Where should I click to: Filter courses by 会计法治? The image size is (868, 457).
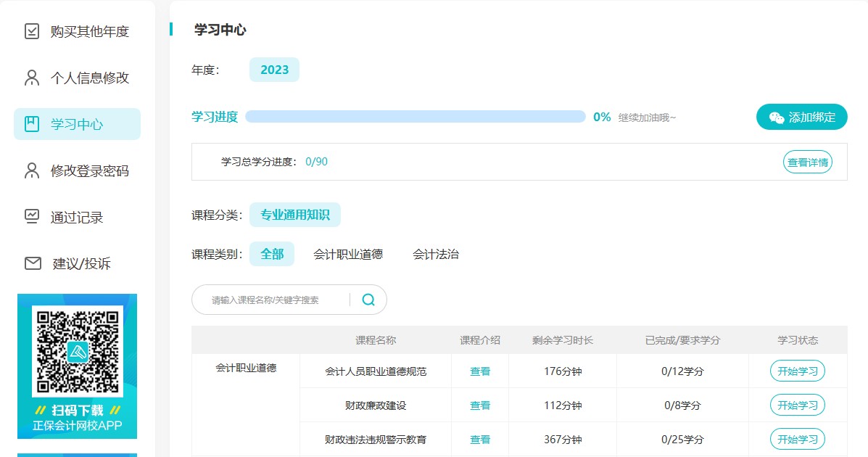point(436,255)
